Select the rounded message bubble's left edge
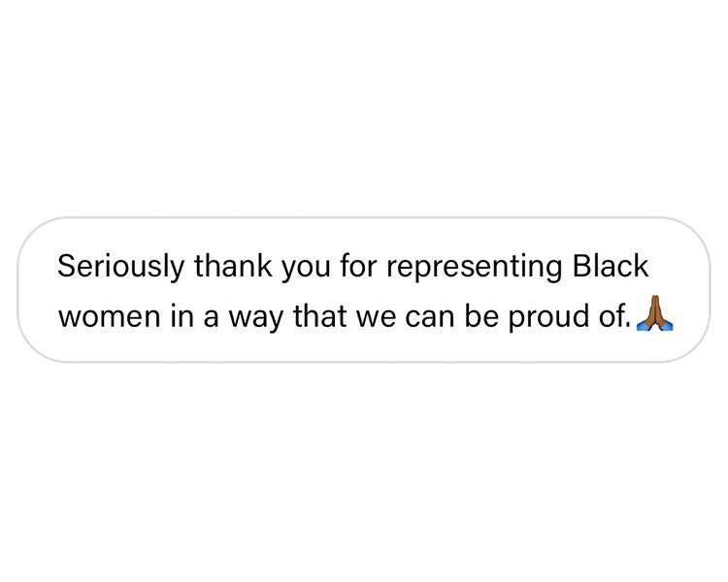The height and width of the screenshot is (582, 728). pyautogui.click(x=18, y=290)
